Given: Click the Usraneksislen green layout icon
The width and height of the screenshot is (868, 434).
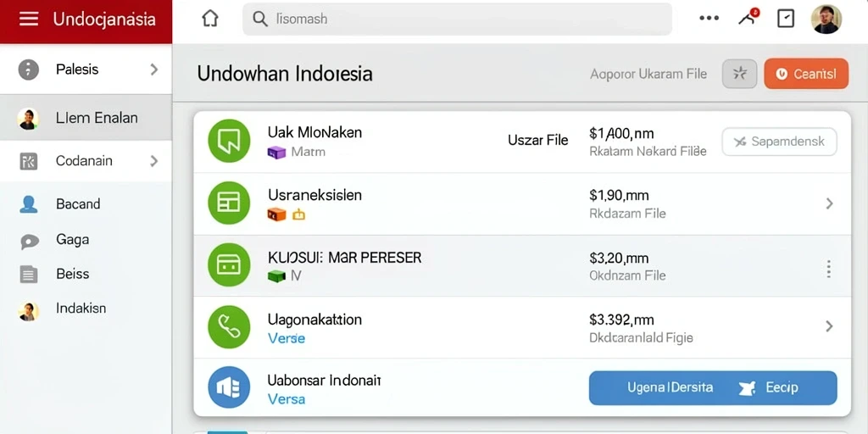Looking at the screenshot, I should click(x=229, y=203).
